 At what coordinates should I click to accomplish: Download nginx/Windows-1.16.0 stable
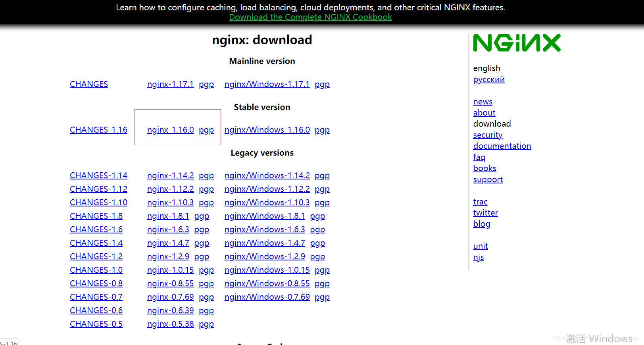click(x=267, y=130)
